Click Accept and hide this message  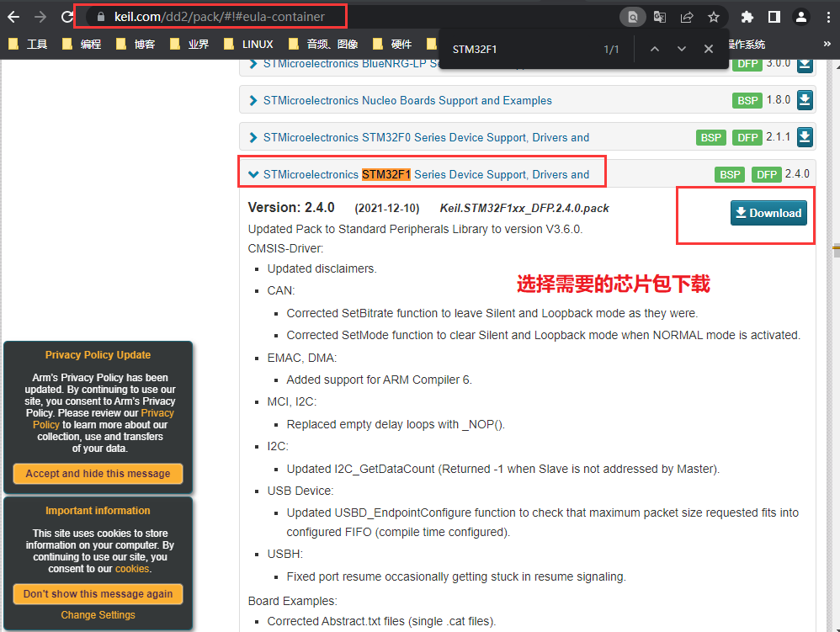(98, 474)
